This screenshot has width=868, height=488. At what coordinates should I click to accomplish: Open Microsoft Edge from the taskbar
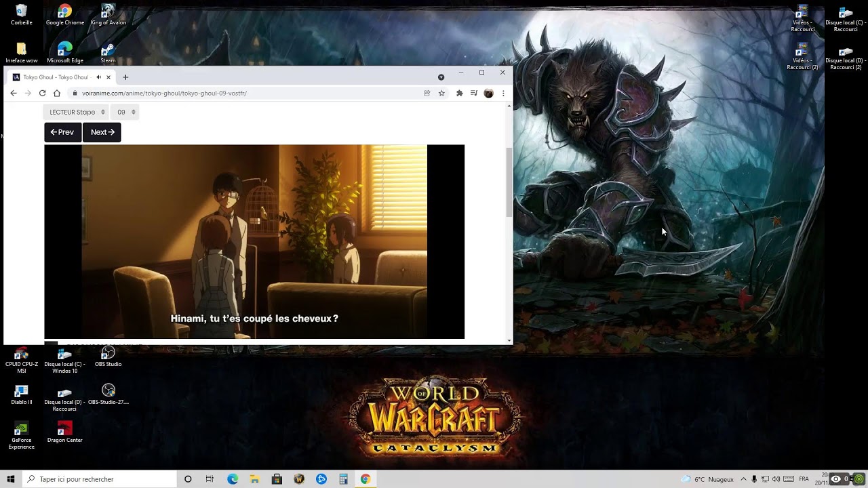pyautogui.click(x=233, y=479)
